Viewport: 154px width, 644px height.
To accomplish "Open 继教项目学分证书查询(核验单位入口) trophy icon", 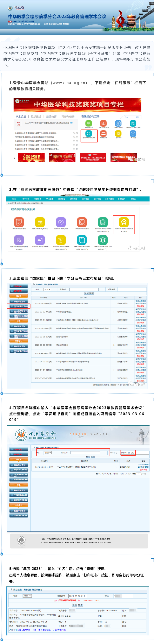I will pyautogui.click(x=61, y=240).
